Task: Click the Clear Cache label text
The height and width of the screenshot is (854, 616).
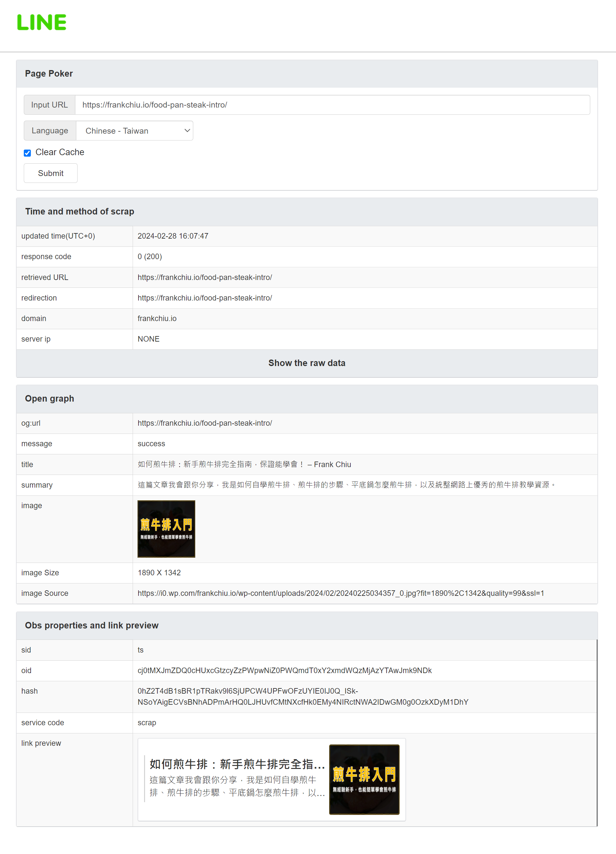Action: (x=60, y=152)
